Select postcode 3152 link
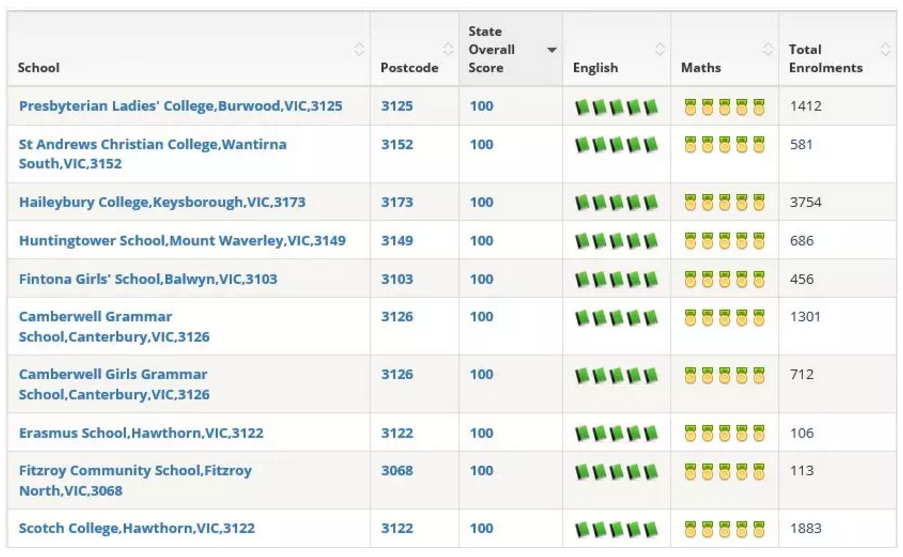 pos(397,145)
